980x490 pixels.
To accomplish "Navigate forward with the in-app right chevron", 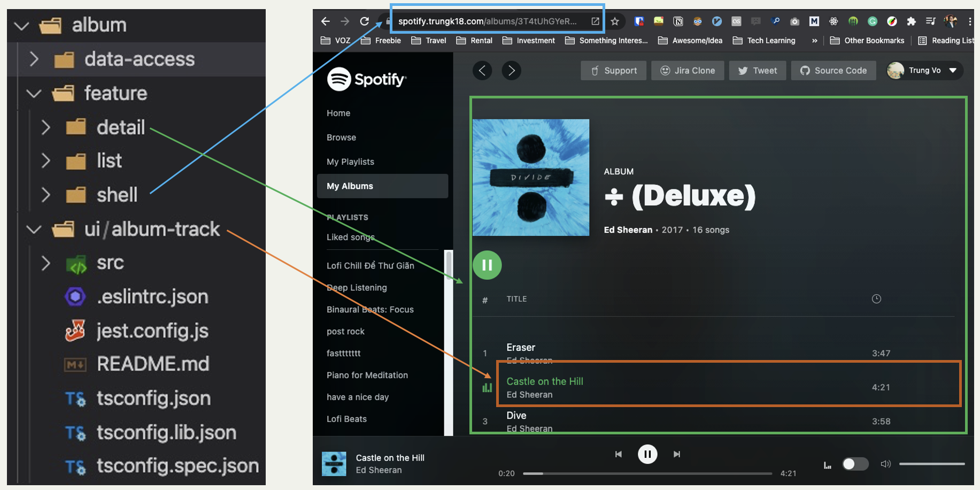I will [512, 71].
